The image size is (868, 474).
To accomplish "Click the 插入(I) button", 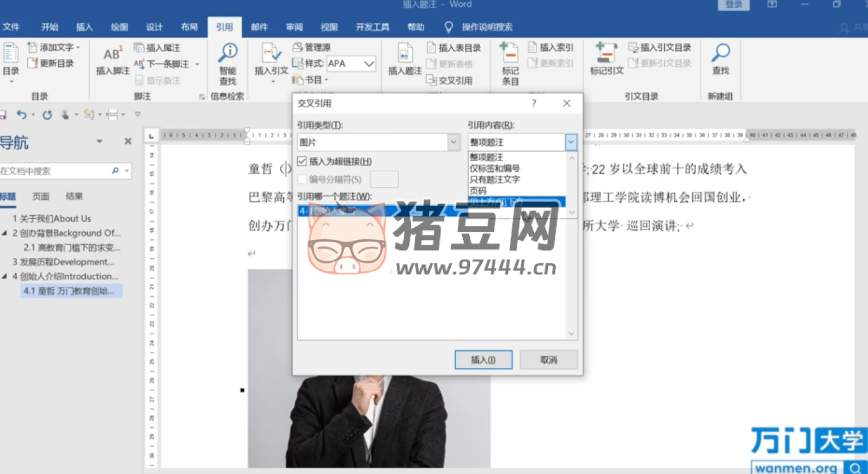I will [x=483, y=360].
